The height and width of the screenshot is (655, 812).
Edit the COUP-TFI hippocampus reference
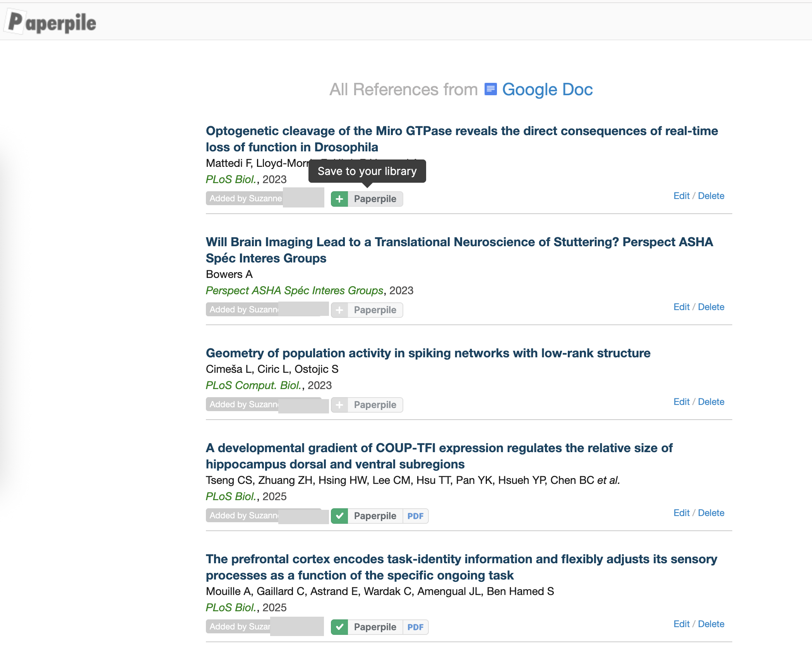[x=681, y=513]
